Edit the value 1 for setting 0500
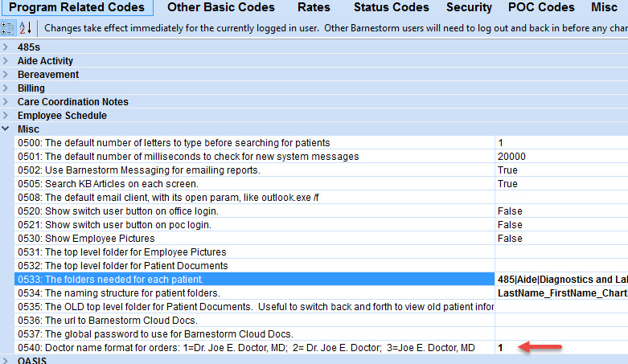Image resolution: width=628 pixels, height=364 pixels. click(x=561, y=142)
